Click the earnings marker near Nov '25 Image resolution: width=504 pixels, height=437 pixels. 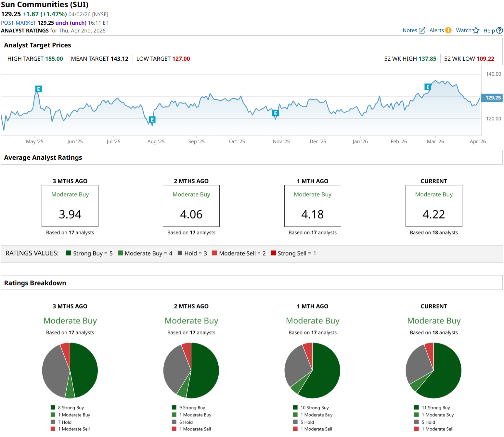[x=276, y=113]
